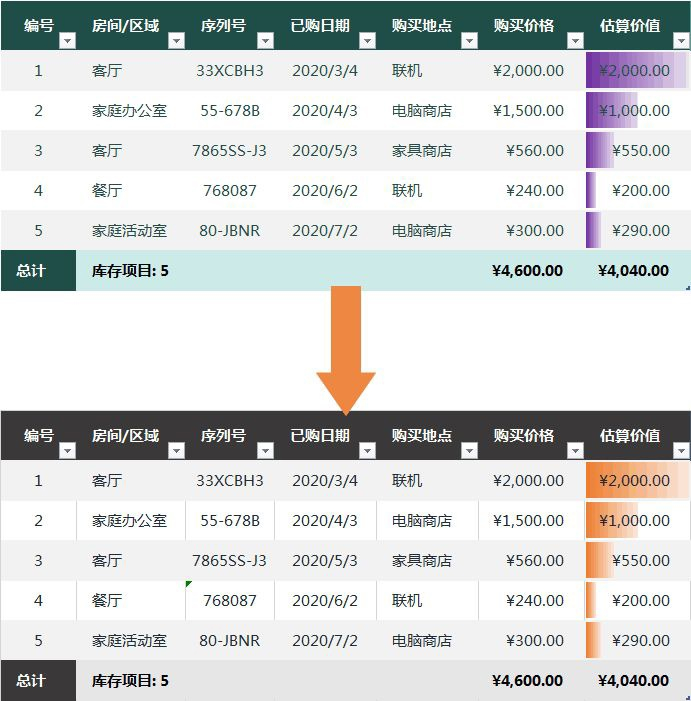This screenshot has height=701, width=691.
Task: Click the 家庭办公室 cell in the dark-gray-header table
Action: (129, 520)
